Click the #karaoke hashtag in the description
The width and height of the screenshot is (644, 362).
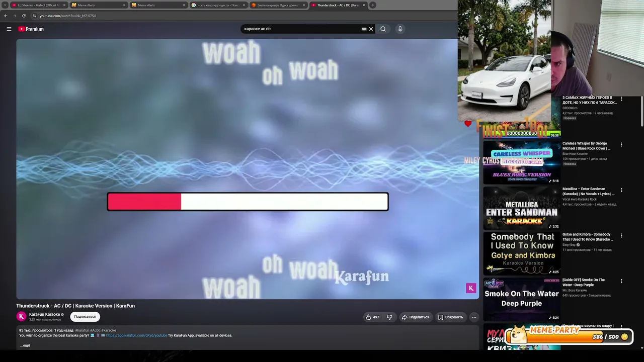pyautogui.click(x=109, y=330)
